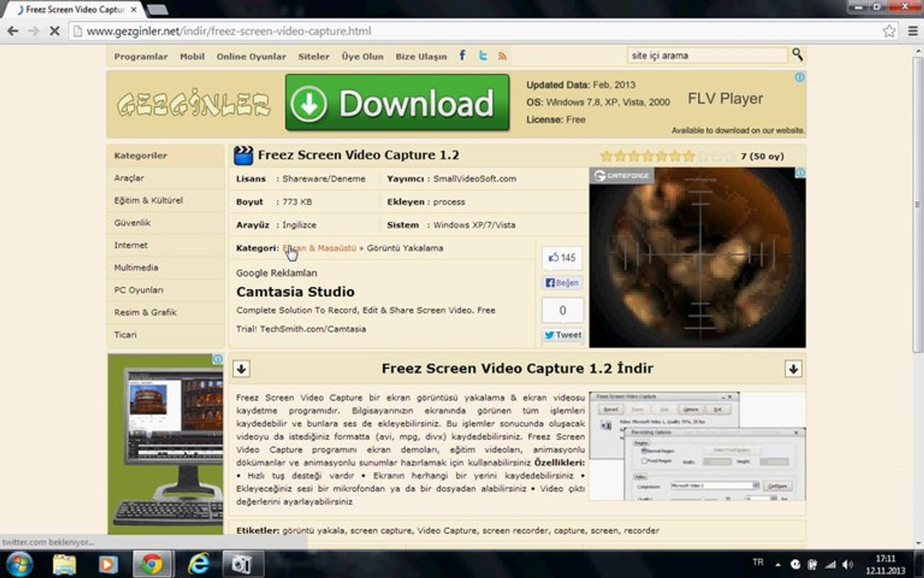
Task: Open the Siteler menu item
Action: click(x=314, y=56)
